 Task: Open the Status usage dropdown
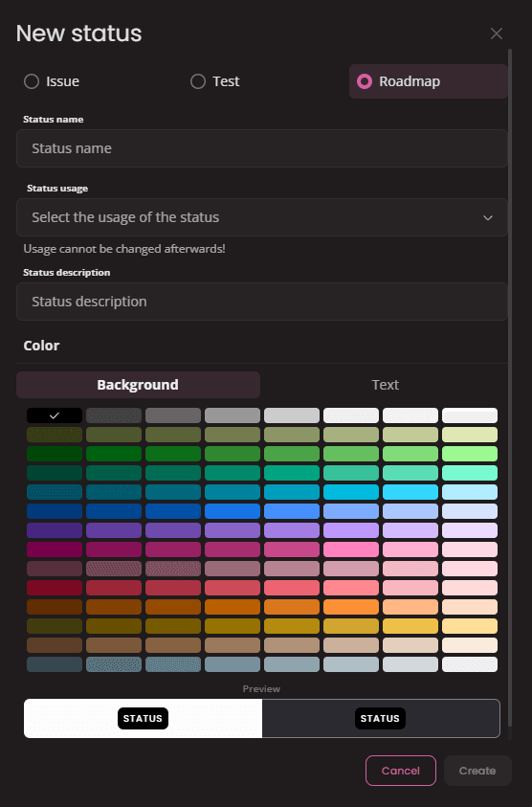pos(262,217)
